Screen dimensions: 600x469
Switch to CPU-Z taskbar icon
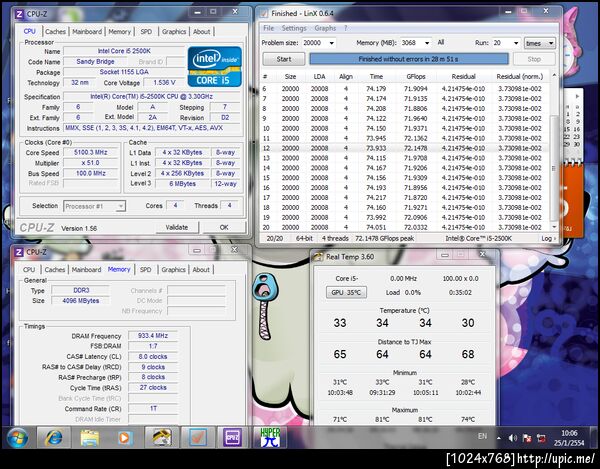233,437
